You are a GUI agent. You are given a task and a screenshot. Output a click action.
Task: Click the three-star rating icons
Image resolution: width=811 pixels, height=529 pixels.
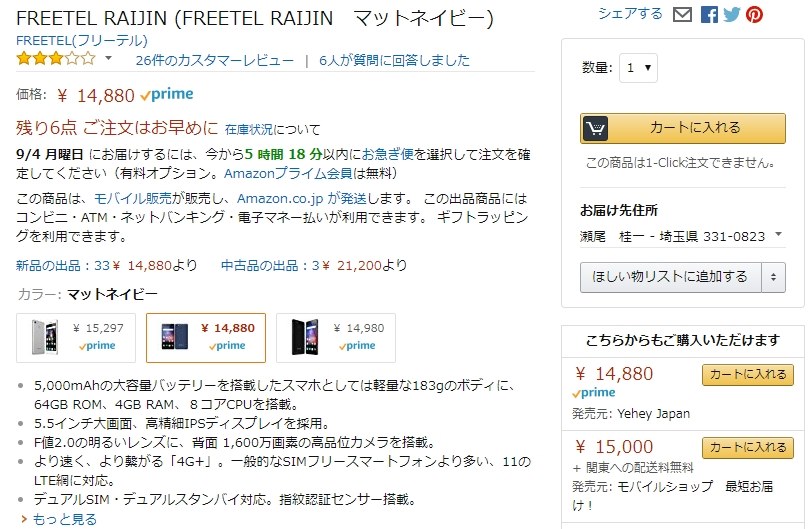56,59
